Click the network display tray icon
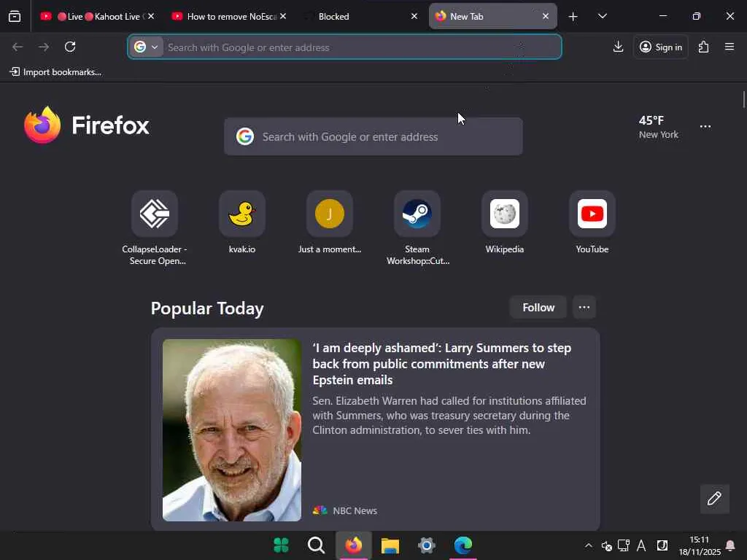Viewport: 747px width, 560px height. pos(624,545)
